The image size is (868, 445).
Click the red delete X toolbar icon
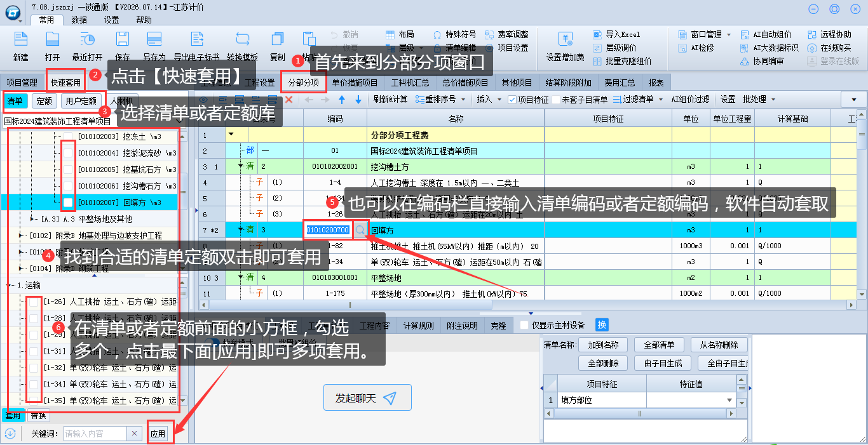point(288,100)
